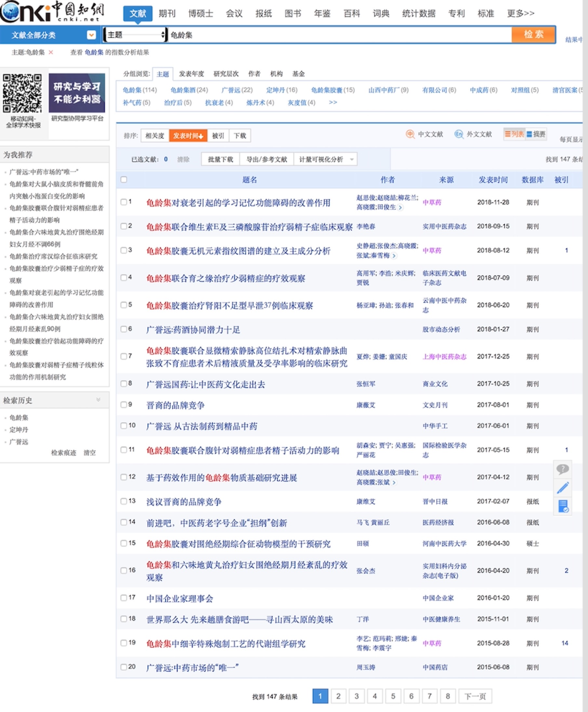Scan the mobile CNKI QR code image

(x=22, y=93)
